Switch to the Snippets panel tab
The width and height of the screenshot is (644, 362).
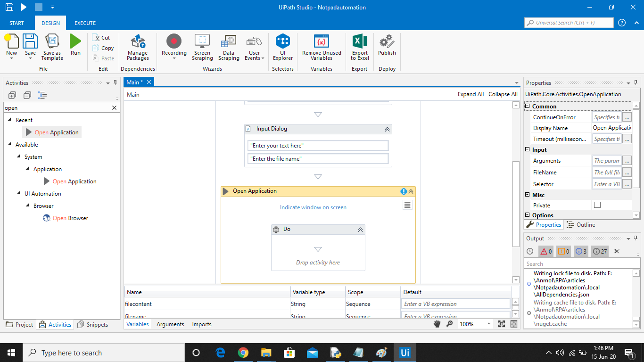[x=93, y=325]
